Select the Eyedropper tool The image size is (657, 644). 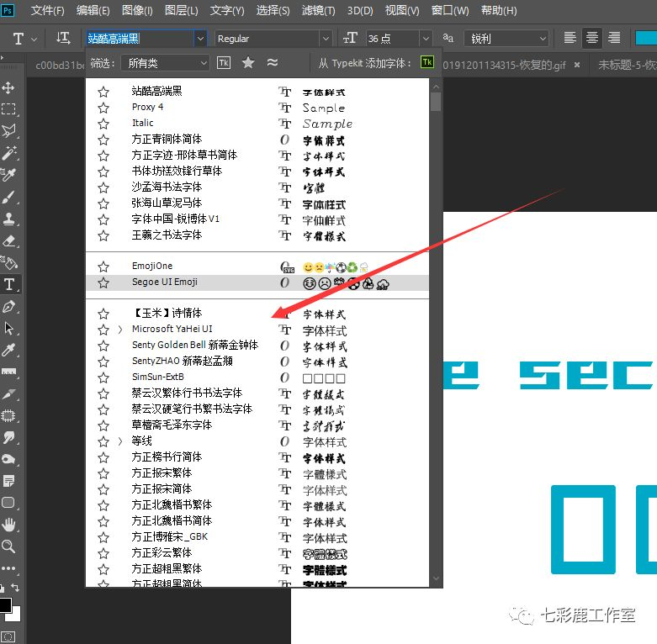click(x=8, y=350)
